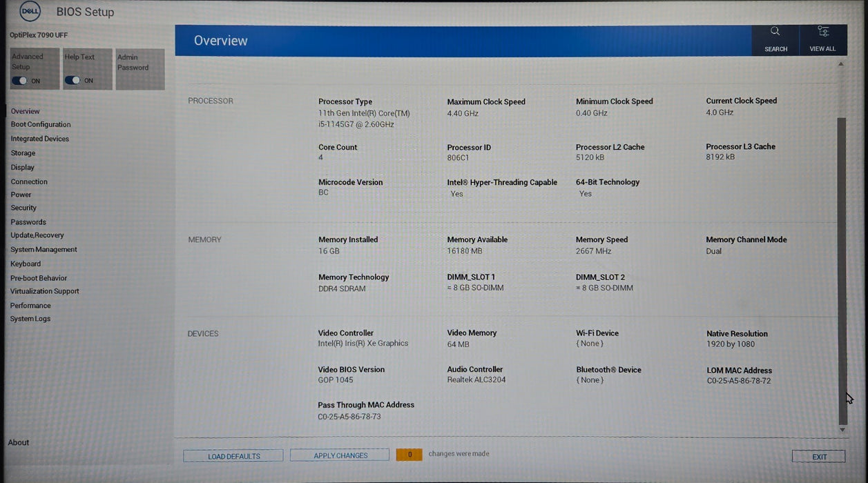
Task: Click the Exit button
Action: click(x=819, y=457)
